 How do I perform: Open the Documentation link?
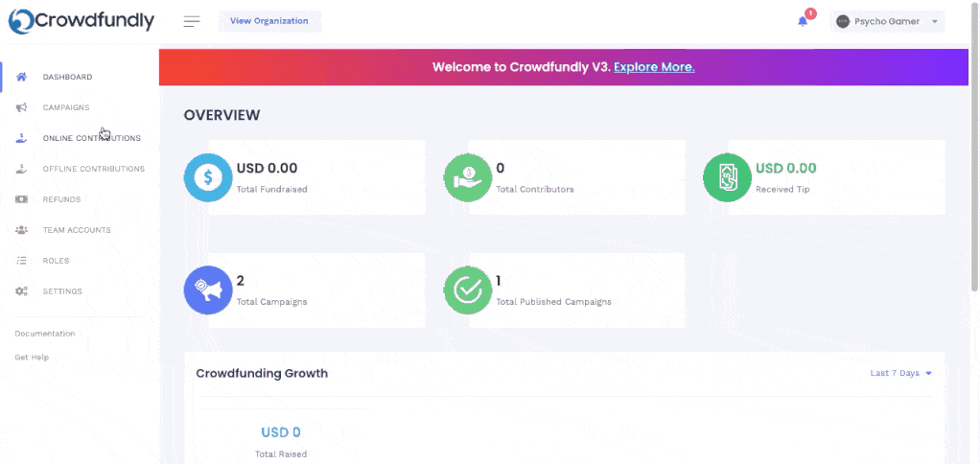[45, 334]
